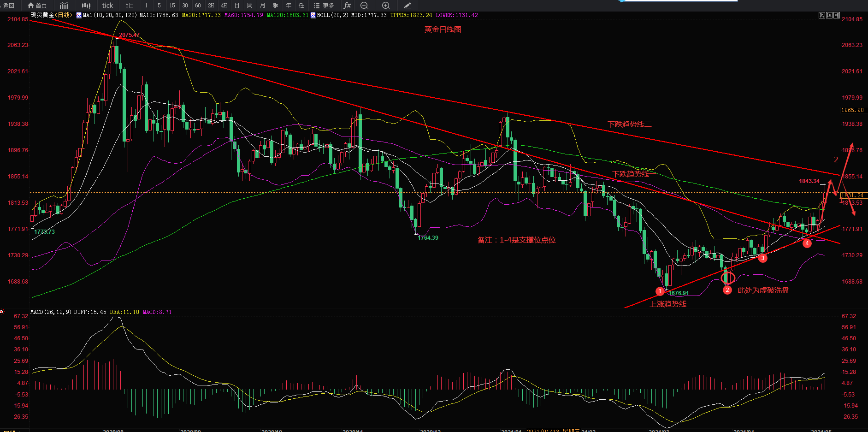Select the tick chart button
Image resolution: width=868 pixels, height=432 pixels.
tap(107, 6)
